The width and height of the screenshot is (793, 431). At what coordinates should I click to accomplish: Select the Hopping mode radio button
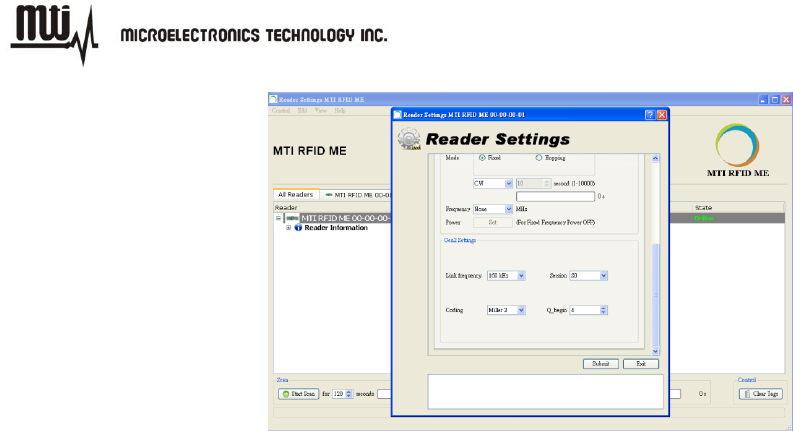(x=539, y=158)
